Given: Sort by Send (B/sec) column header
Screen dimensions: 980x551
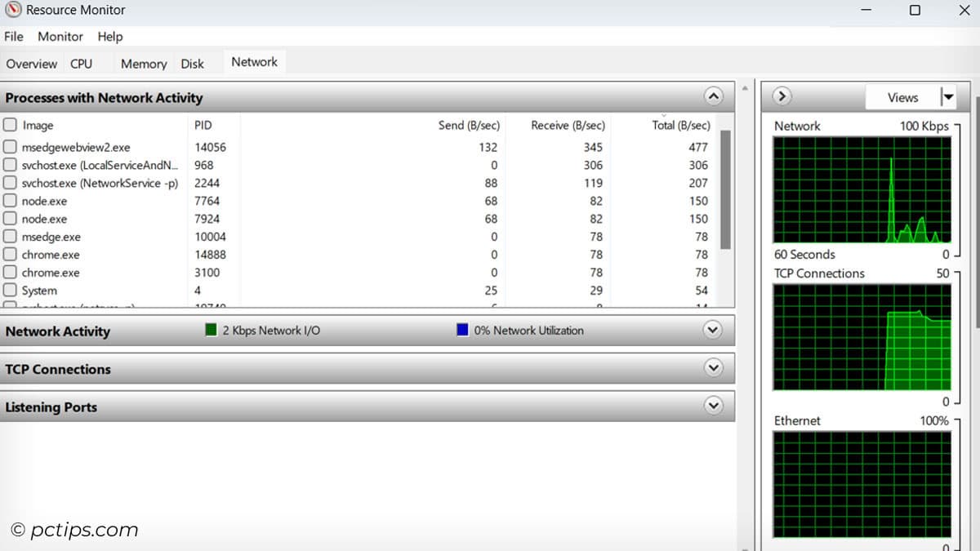Looking at the screenshot, I should [x=468, y=125].
